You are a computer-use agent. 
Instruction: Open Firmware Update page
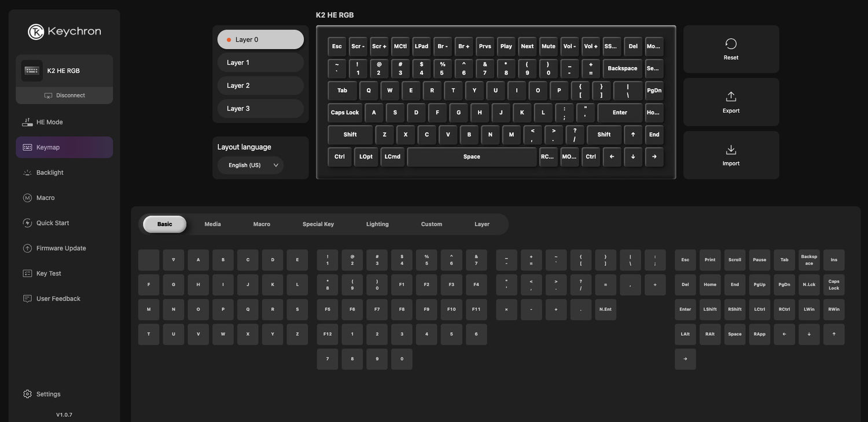[x=61, y=248]
